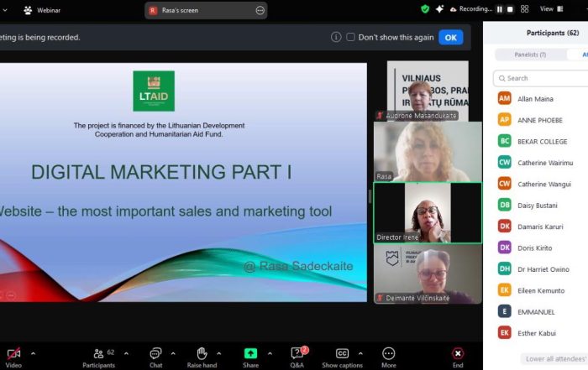Pause the recording
Image resolution: width=588 pixels, height=370 pixels.
click(499, 9)
